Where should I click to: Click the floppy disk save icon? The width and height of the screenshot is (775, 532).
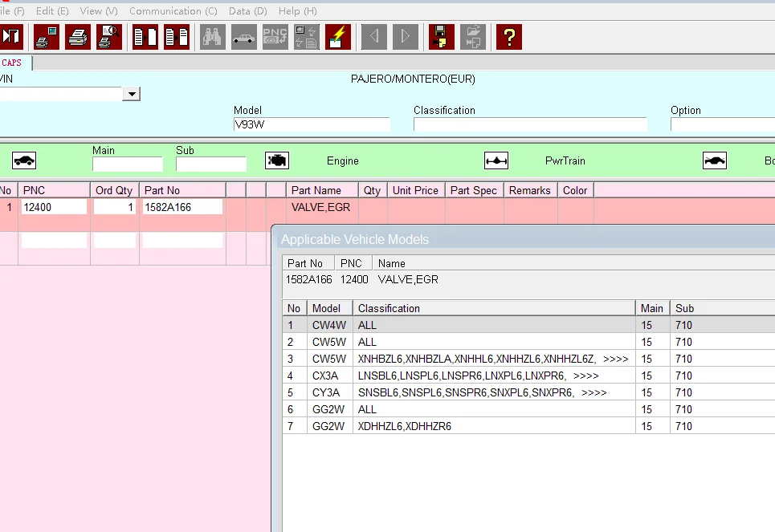point(441,37)
